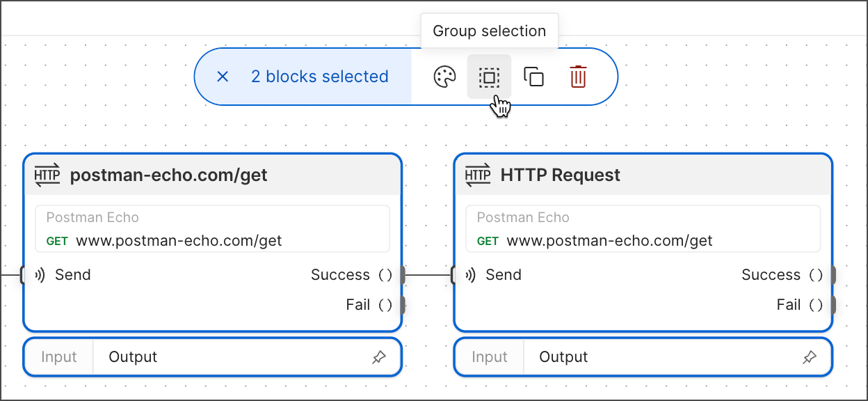Click Send input port of HTTP Request block

453,275
